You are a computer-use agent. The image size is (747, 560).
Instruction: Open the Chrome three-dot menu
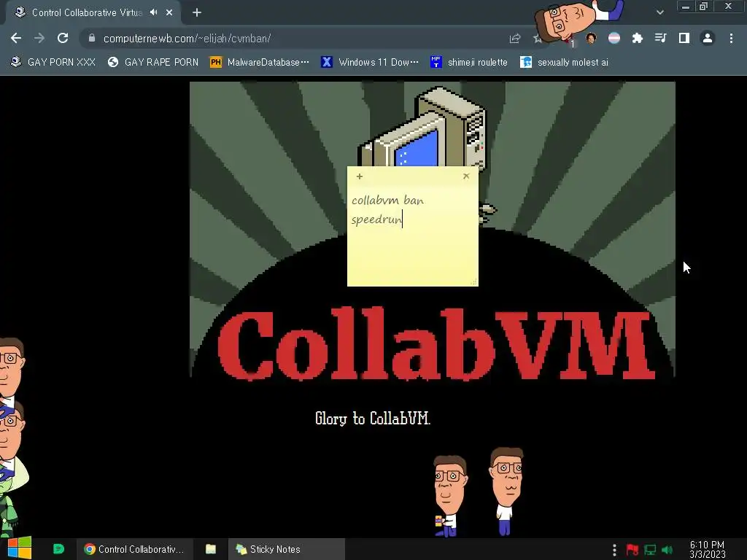point(731,38)
